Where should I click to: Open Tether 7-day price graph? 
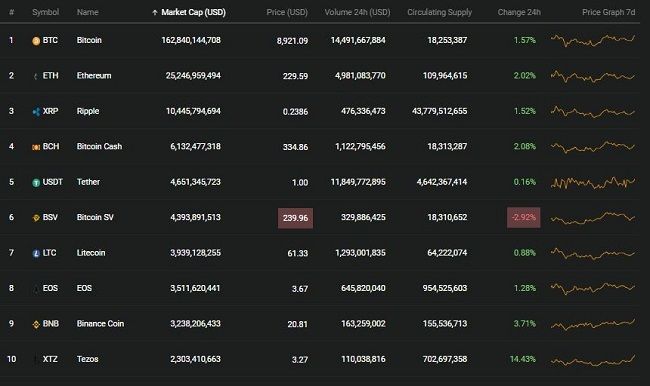click(593, 182)
